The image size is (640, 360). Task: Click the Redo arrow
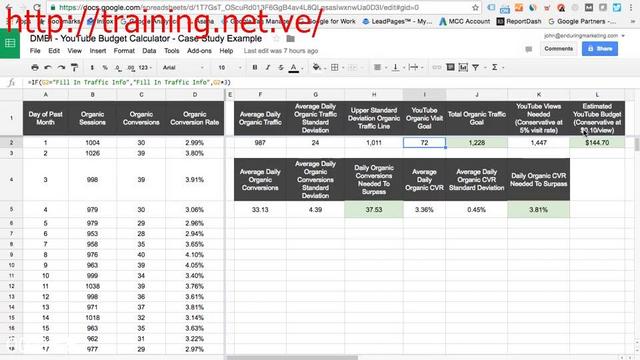[61, 67]
